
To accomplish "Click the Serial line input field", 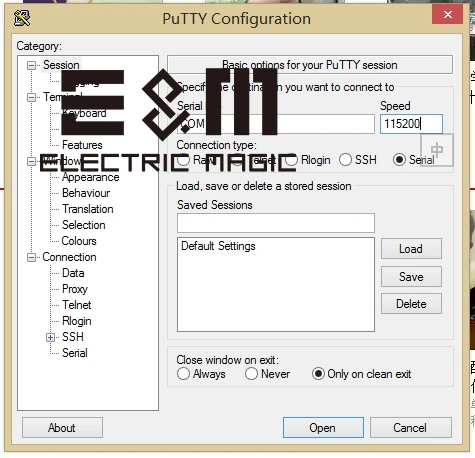I will point(276,124).
